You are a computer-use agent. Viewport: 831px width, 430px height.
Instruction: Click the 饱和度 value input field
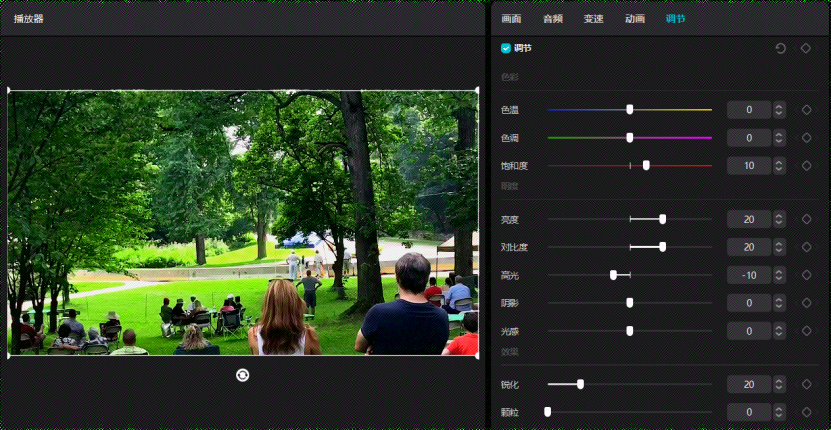pos(749,165)
